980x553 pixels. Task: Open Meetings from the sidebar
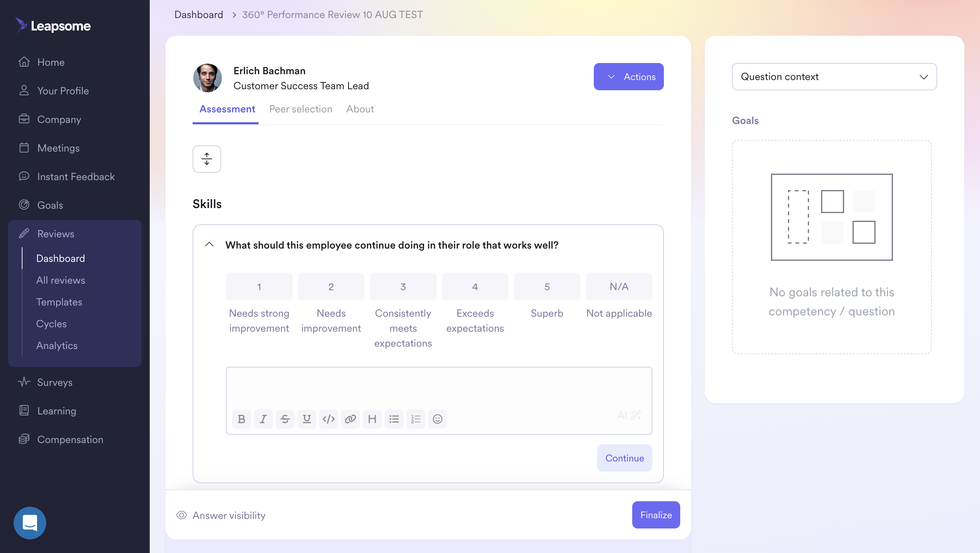(49, 148)
